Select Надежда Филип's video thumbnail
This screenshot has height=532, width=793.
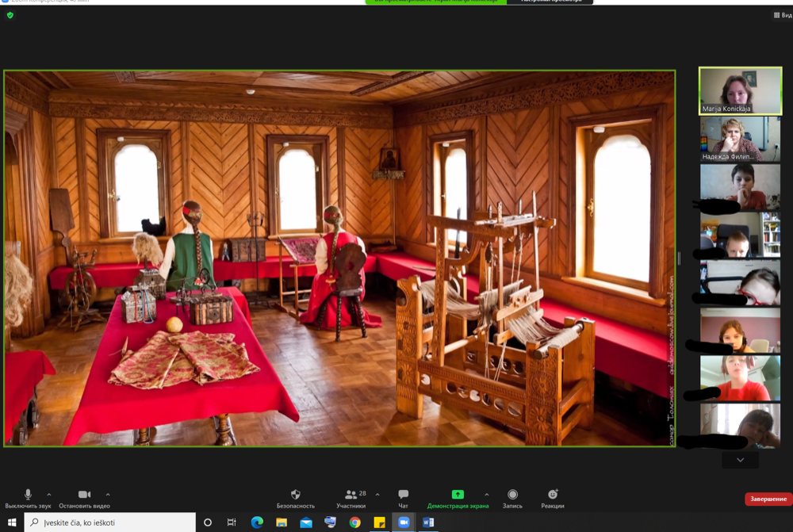[x=741, y=139]
